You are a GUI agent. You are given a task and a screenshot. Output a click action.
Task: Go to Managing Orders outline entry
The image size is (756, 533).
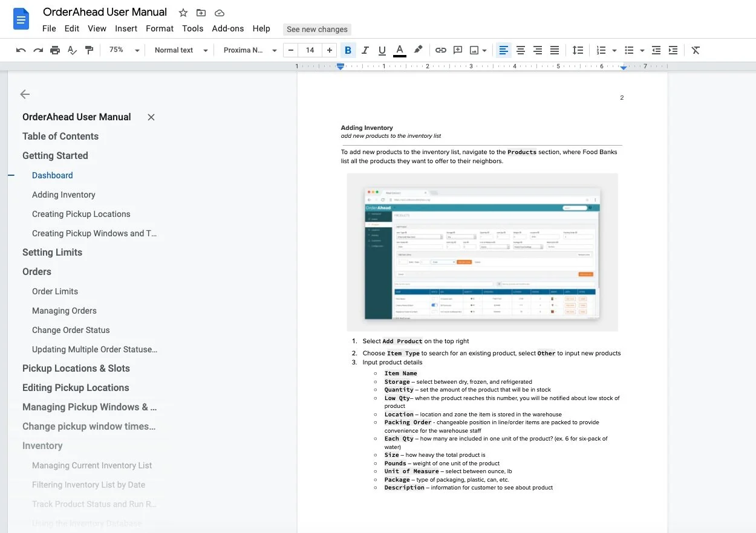coord(64,311)
